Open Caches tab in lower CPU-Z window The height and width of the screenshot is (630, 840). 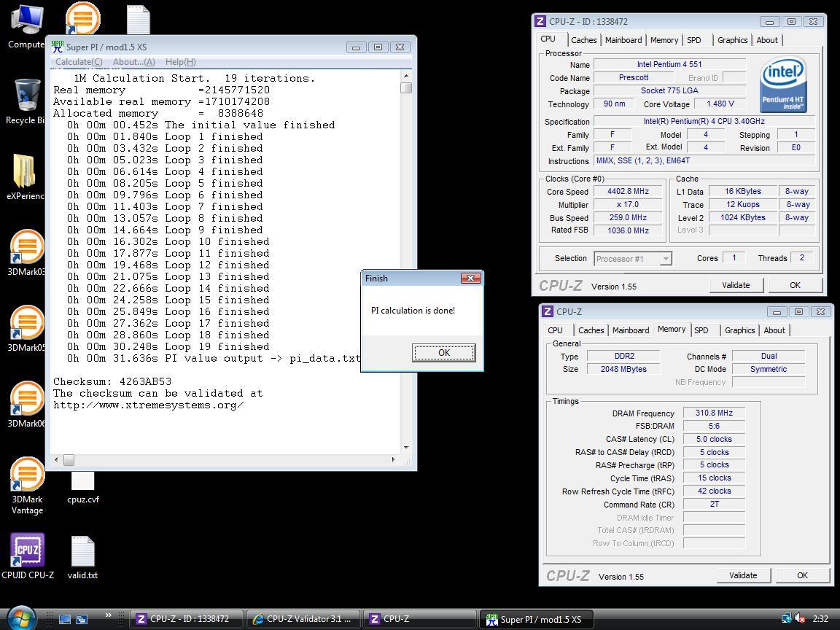pyautogui.click(x=591, y=330)
